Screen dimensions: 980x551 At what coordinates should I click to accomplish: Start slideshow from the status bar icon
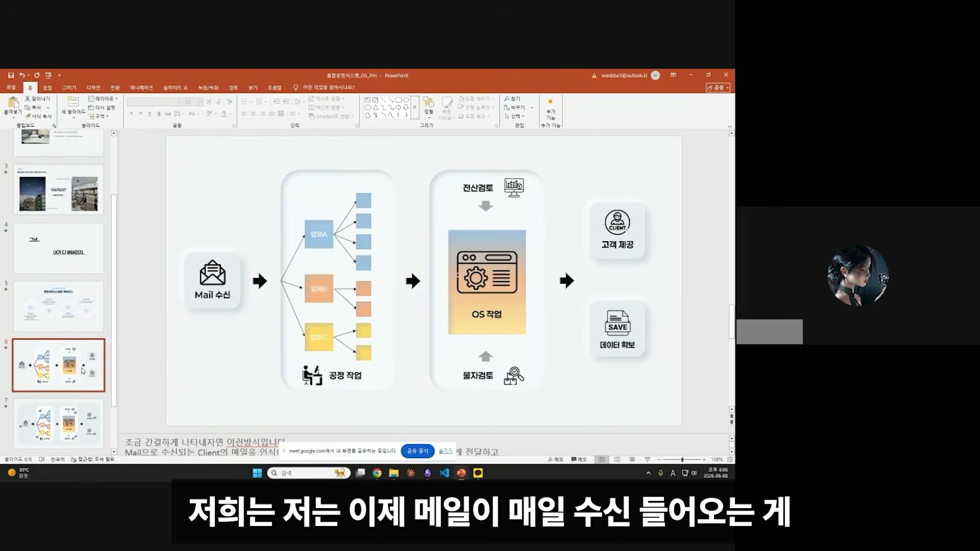[x=647, y=460]
